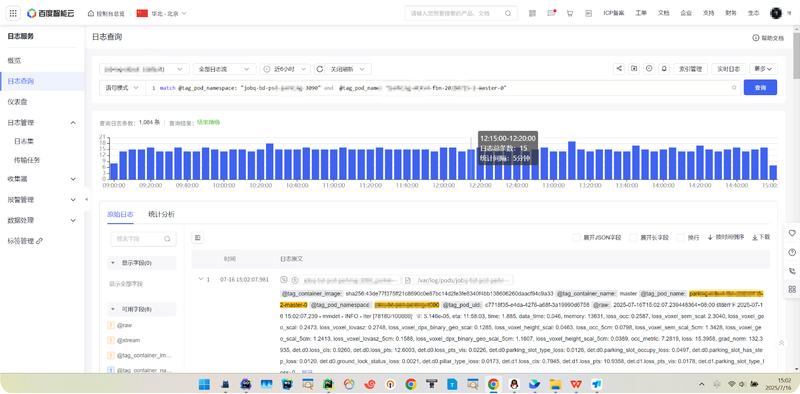Open the message notifications icon
The image size is (800, 394).
(x=551, y=13)
